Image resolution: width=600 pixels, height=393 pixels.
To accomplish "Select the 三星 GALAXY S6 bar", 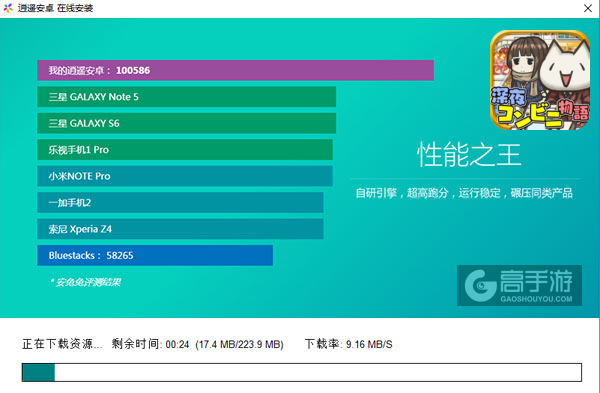I will pyautogui.click(x=187, y=123).
